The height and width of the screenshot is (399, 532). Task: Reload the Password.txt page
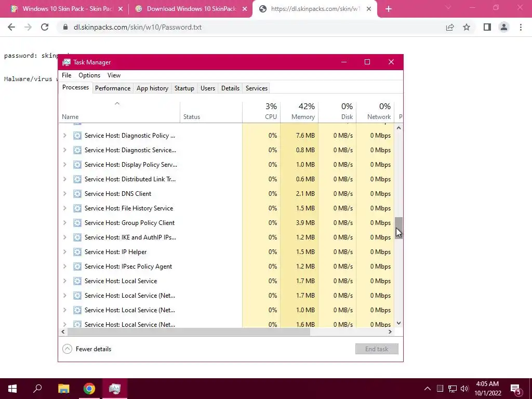pos(45,27)
